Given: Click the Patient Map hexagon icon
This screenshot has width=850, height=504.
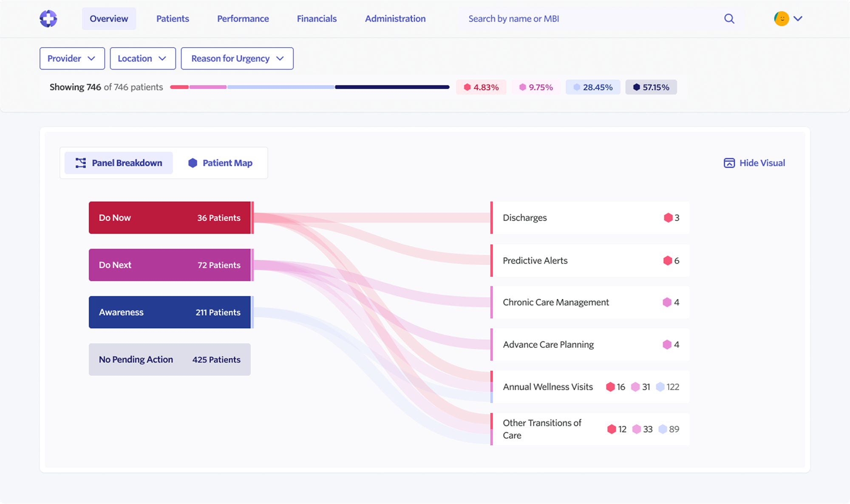Looking at the screenshot, I should click(193, 163).
